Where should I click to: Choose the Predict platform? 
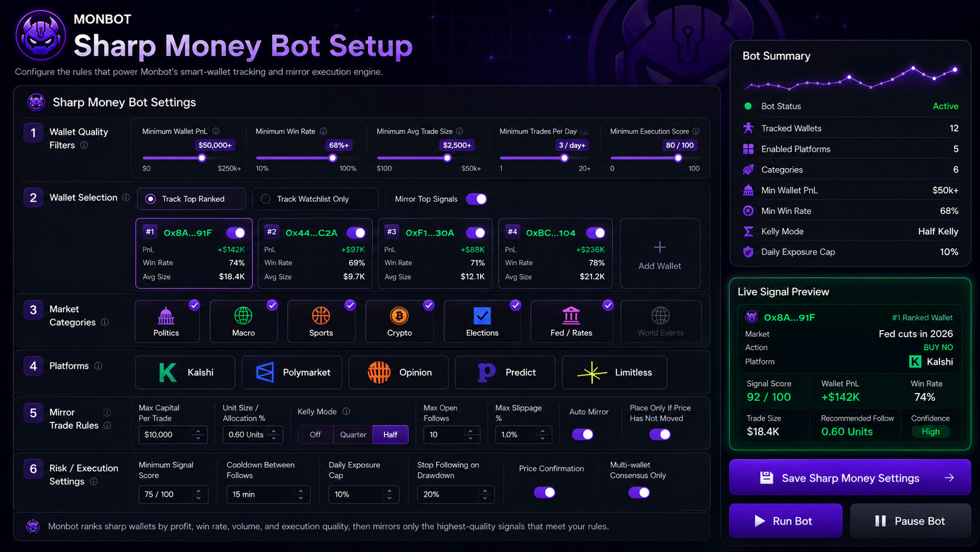coord(505,372)
